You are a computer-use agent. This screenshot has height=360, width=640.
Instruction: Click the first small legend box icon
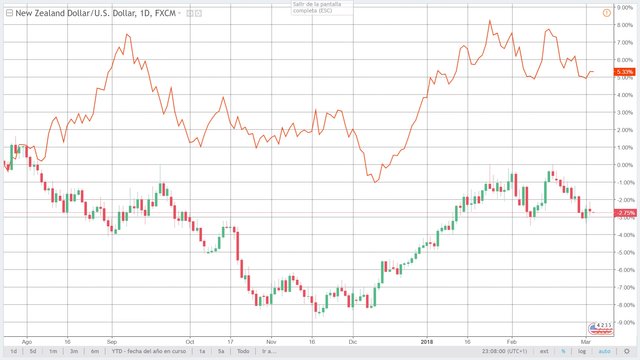(x=190, y=13)
